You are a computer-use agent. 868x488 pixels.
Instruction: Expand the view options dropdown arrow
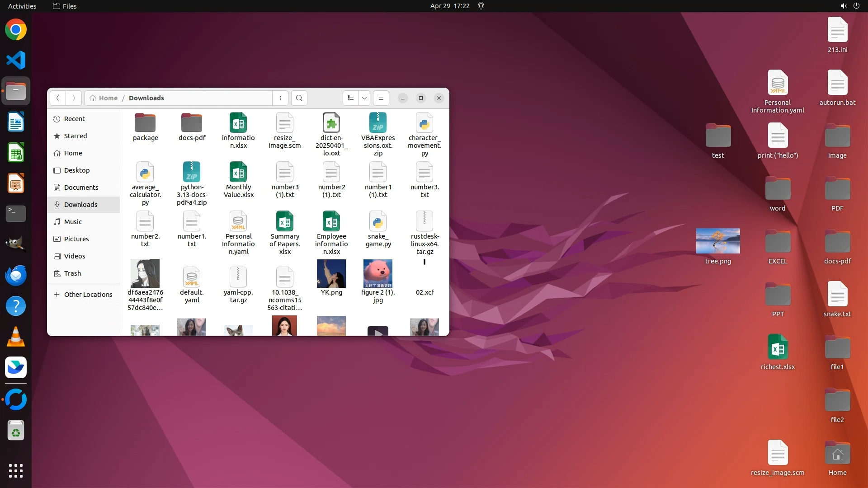[x=364, y=98]
